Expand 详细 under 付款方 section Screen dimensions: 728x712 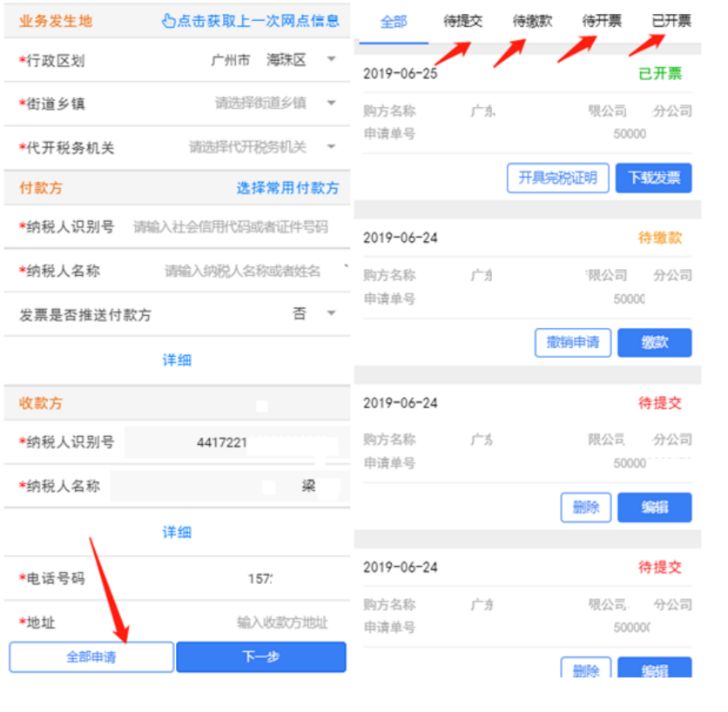pos(177,359)
